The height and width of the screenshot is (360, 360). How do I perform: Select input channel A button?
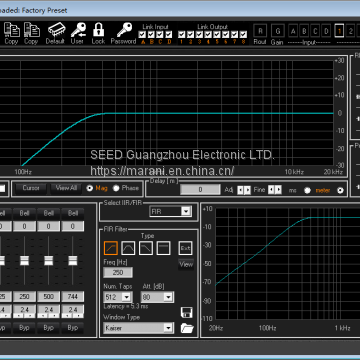click(x=293, y=31)
